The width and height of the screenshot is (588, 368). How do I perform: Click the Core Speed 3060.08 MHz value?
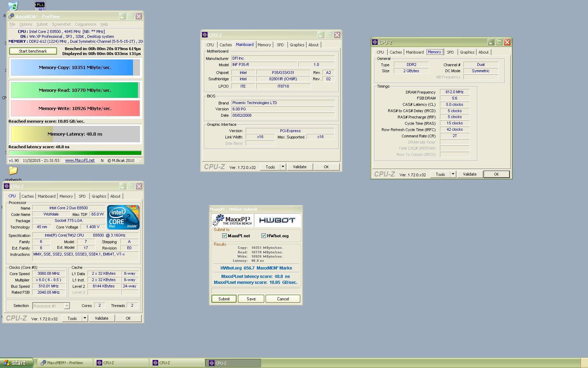[49, 274]
